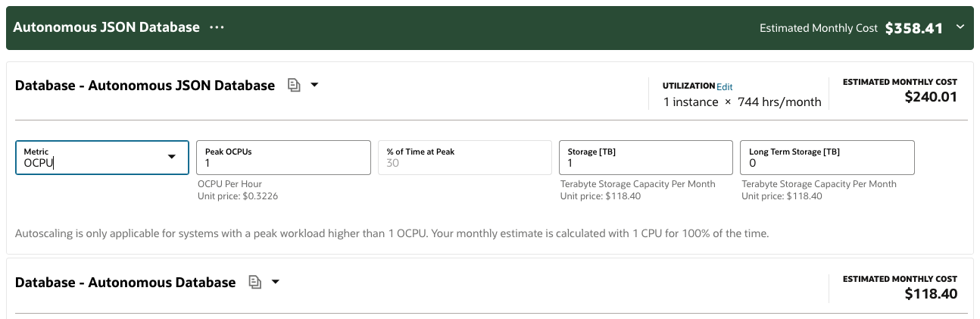Click the $358.41 estimated monthly cost total

pos(913,28)
